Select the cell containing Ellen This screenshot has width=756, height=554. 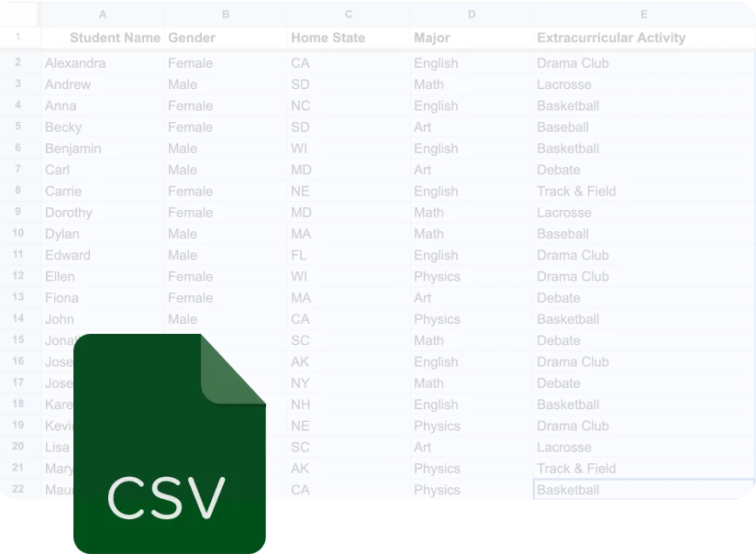103,276
